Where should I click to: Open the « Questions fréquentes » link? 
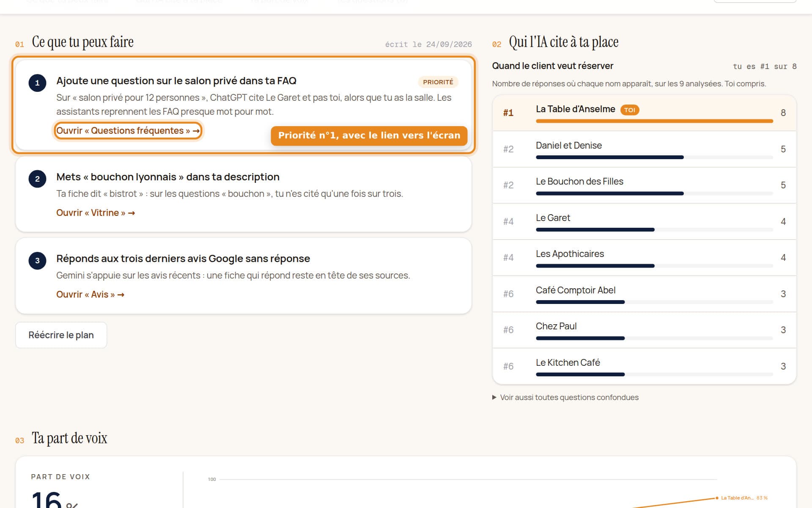[128, 130]
